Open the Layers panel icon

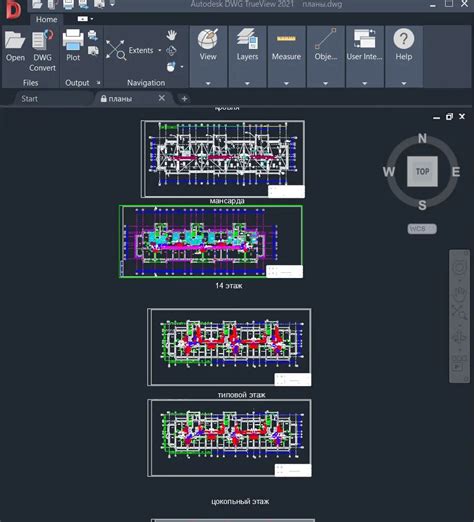click(247, 39)
